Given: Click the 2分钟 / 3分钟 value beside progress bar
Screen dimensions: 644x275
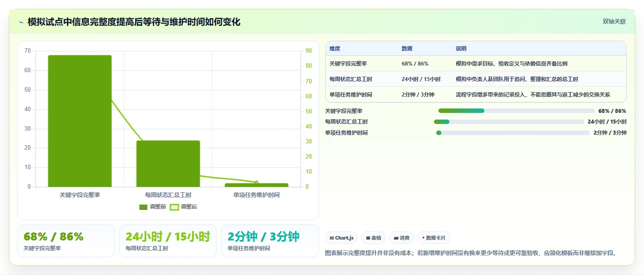Looking at the screenshot, I should click(610, 133).
